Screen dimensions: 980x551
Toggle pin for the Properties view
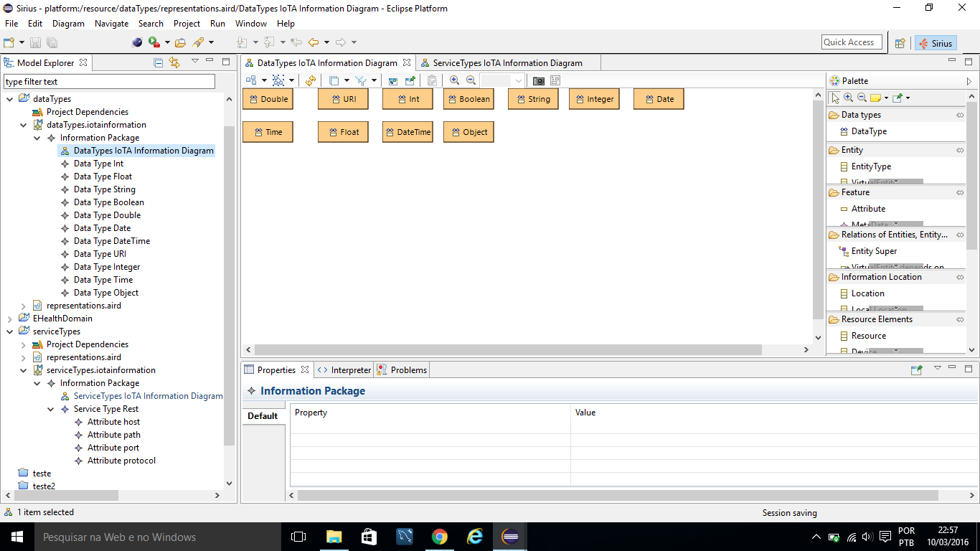click(916, 370)
